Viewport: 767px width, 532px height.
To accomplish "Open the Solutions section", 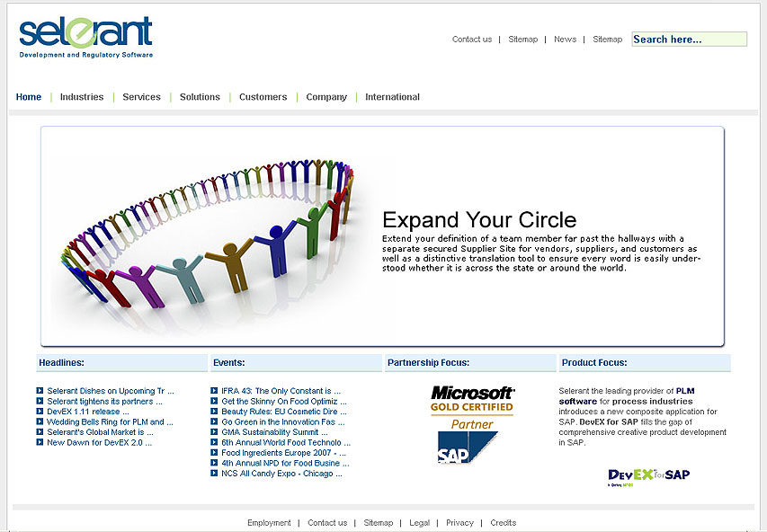I will pos(199,97).
